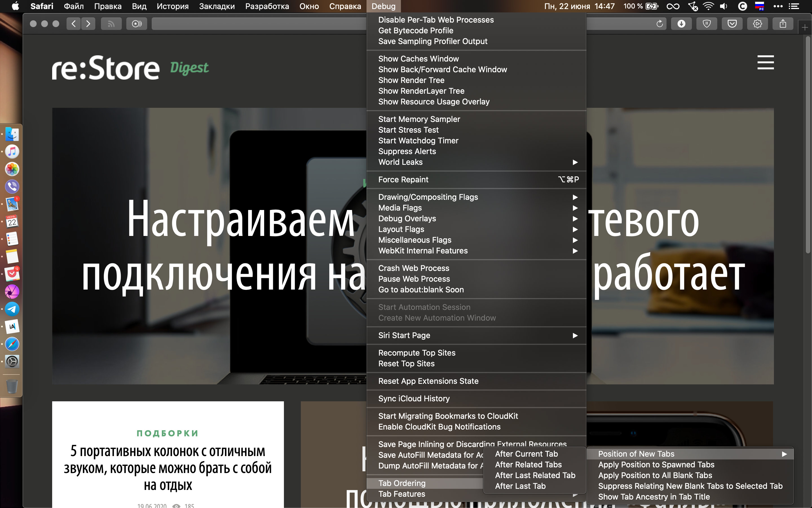Toggle Apply Position to Spawned Tabs
The width and height of the screenshot is (812, 508).
tap(690, 465)
